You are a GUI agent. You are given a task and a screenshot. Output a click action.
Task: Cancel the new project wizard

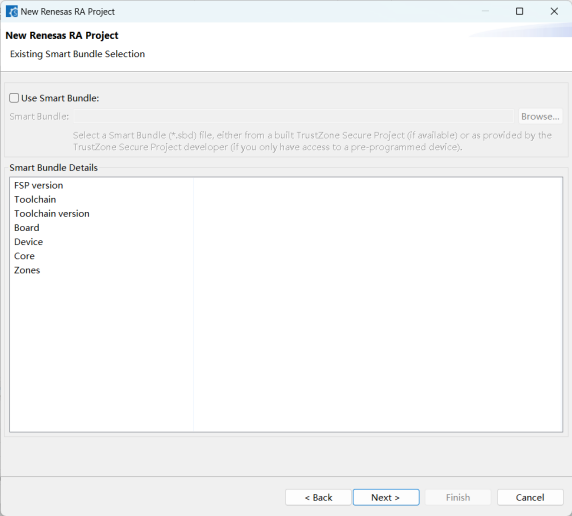[530, 497]
